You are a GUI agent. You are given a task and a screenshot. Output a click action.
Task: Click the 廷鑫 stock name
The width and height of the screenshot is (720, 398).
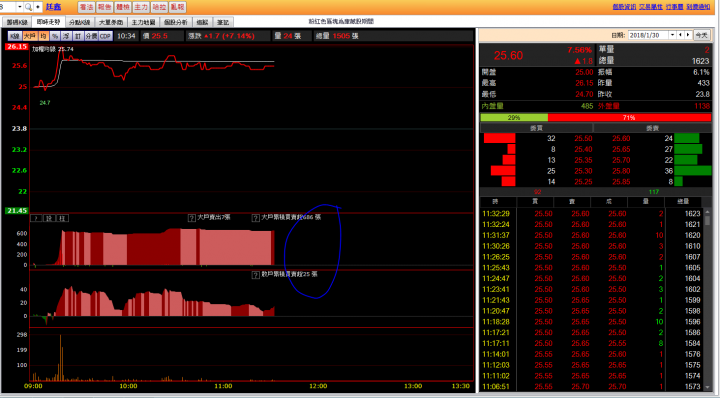(54, 7)
